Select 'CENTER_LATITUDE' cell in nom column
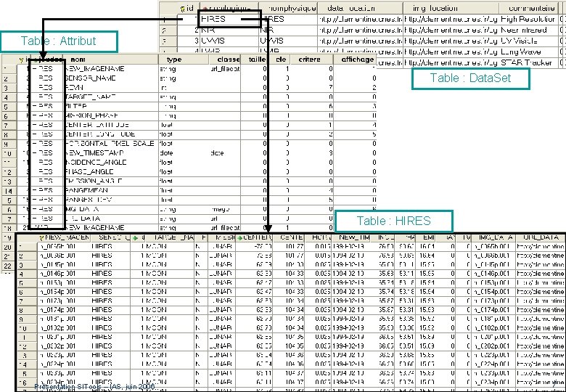566x392 pixels. (x=111, y=125)
